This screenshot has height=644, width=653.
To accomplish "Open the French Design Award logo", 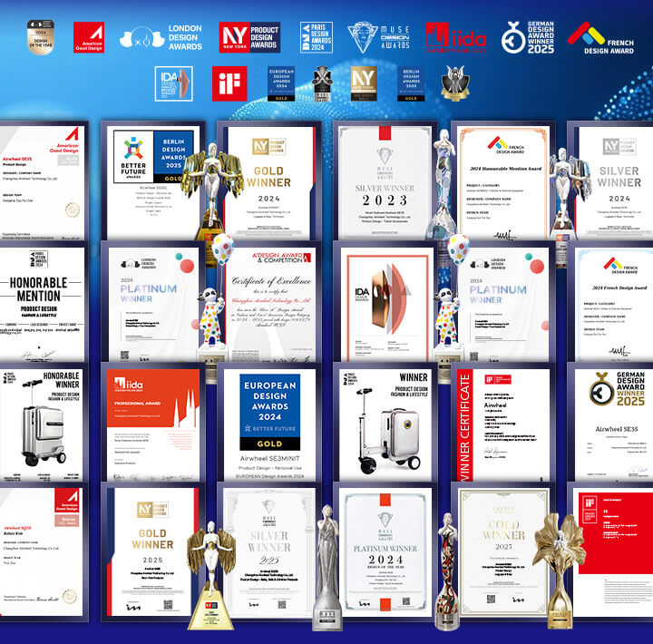I will pyautogui.click(x=603, y=37).
